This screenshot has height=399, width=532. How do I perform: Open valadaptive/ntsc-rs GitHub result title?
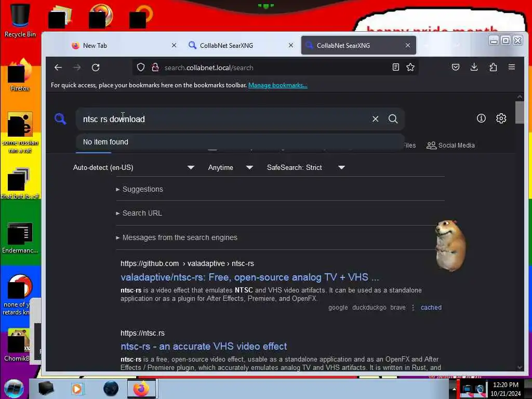pyautogui.click(x=250, y=277)
